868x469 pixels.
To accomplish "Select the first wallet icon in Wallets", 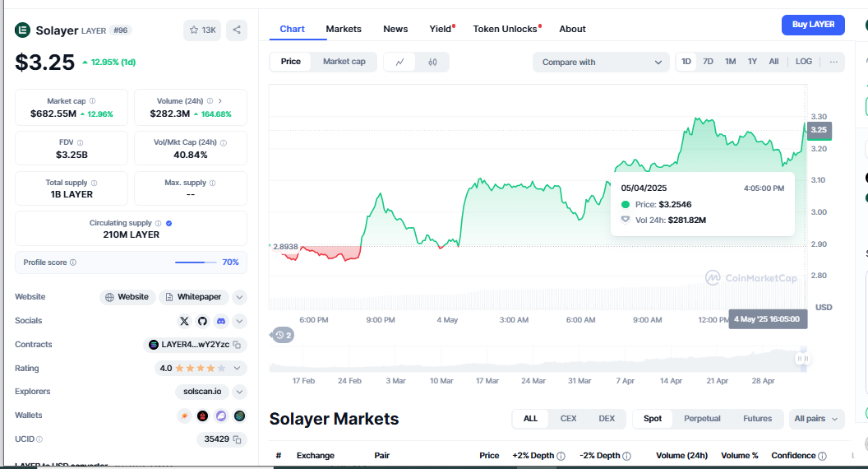I will coord(184,416).
